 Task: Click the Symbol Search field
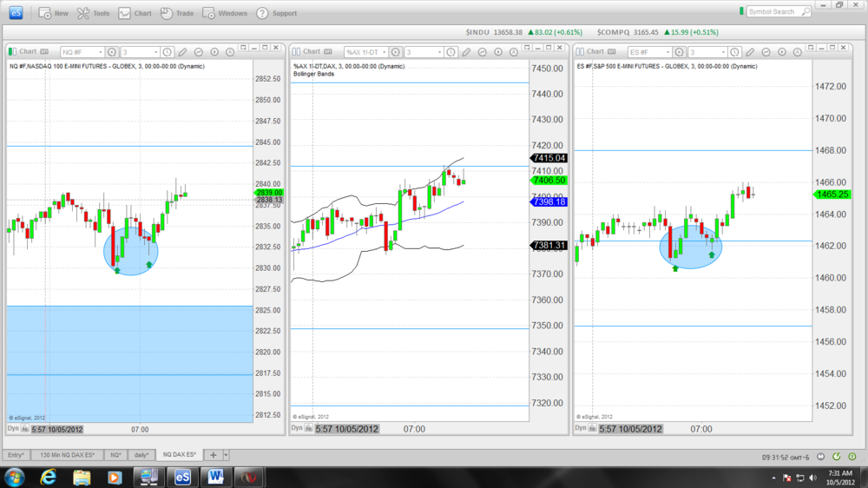pyautogui.click(x=773, y=11)
